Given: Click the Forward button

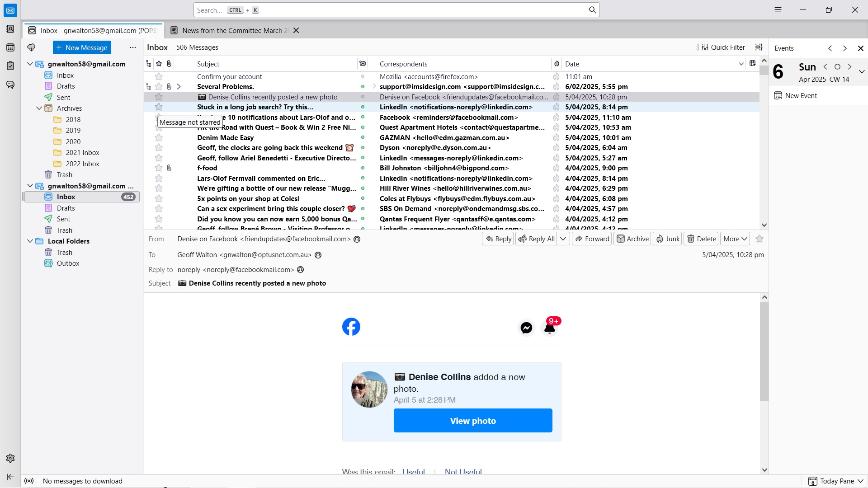Looking at the screenshot, I should click(592, 239).
